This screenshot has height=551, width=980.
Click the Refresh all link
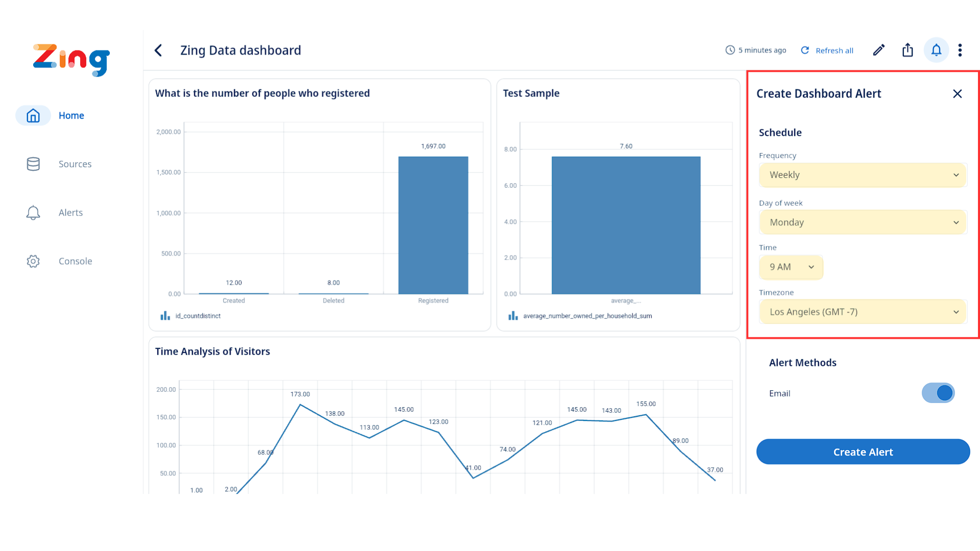pos(834,51)
